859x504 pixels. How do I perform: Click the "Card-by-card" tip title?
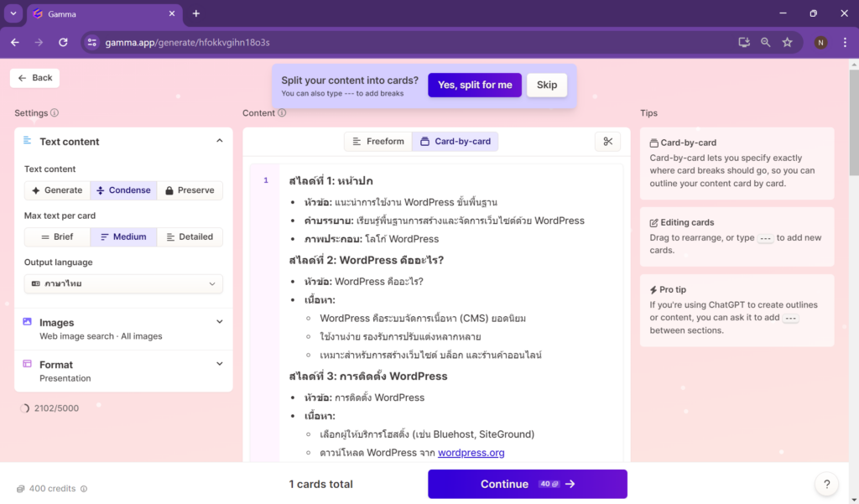688,143
